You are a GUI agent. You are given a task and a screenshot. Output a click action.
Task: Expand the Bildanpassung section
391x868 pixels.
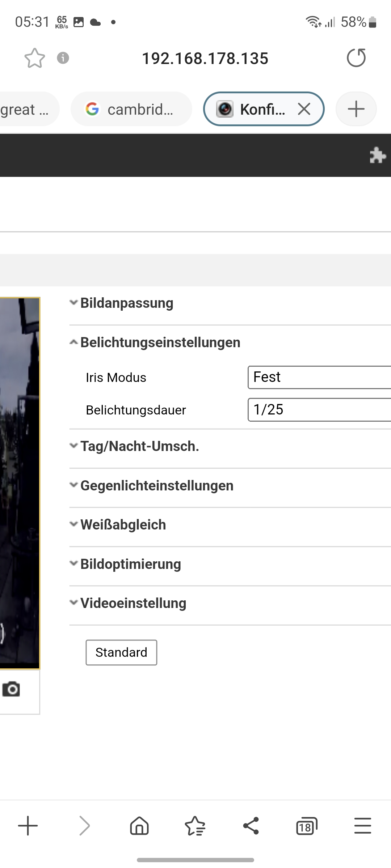tap(127, 303)
